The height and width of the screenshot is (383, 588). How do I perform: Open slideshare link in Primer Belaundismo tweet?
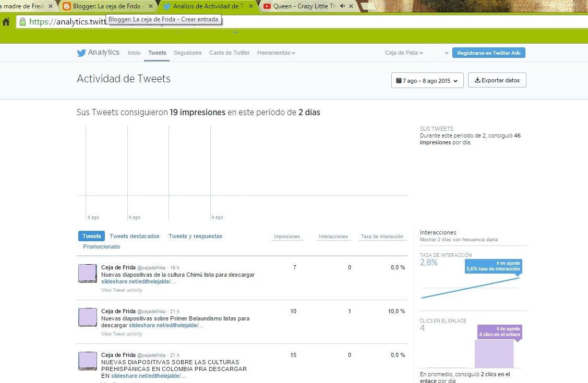click(x=166, y=325)
